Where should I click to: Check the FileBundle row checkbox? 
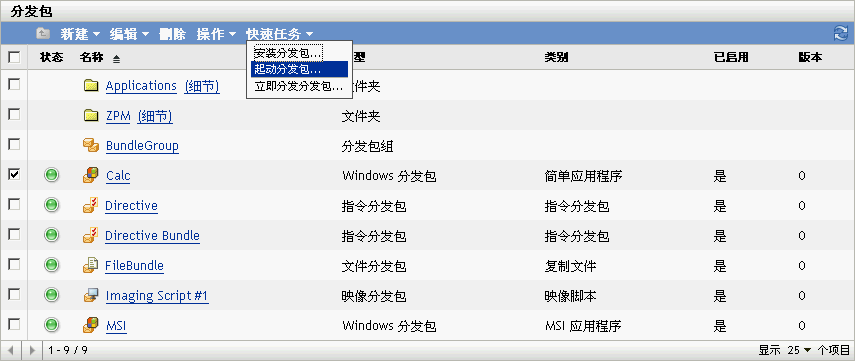14,264
